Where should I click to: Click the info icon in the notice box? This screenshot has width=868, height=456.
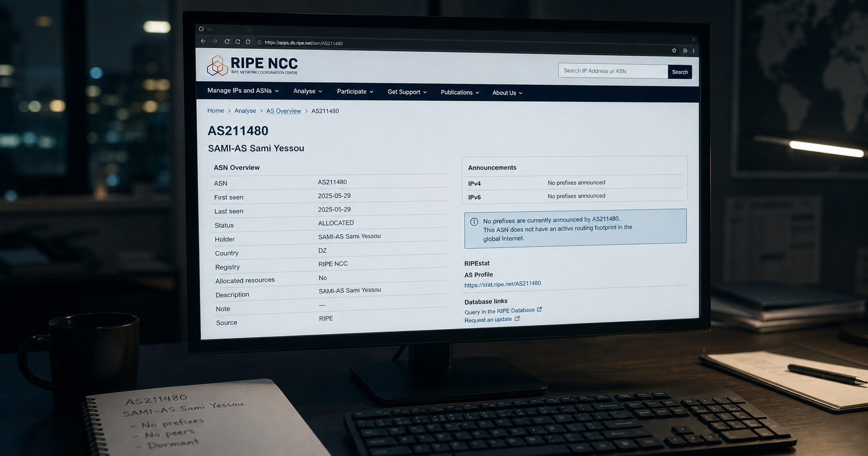tap(474, 222)
